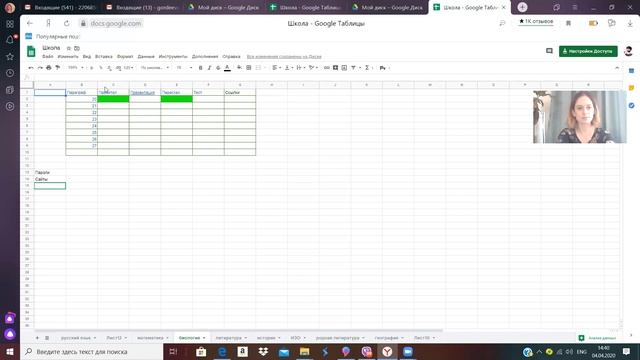The height and width of the screenshot is (360, 640).
Task: Click the taskbar search box
Action: 92,351
